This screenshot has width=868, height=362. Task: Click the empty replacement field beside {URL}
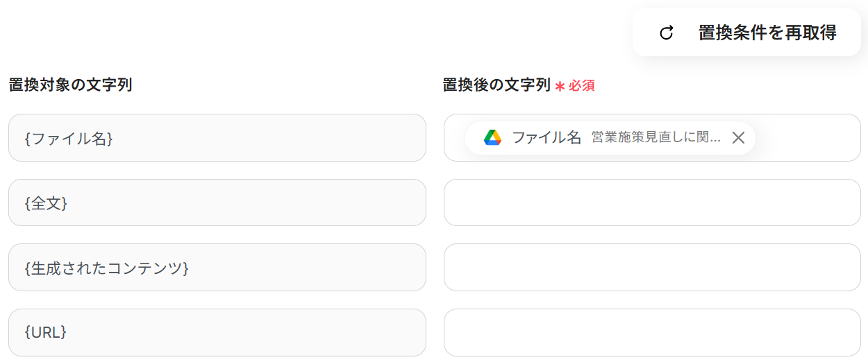[651, 332]
